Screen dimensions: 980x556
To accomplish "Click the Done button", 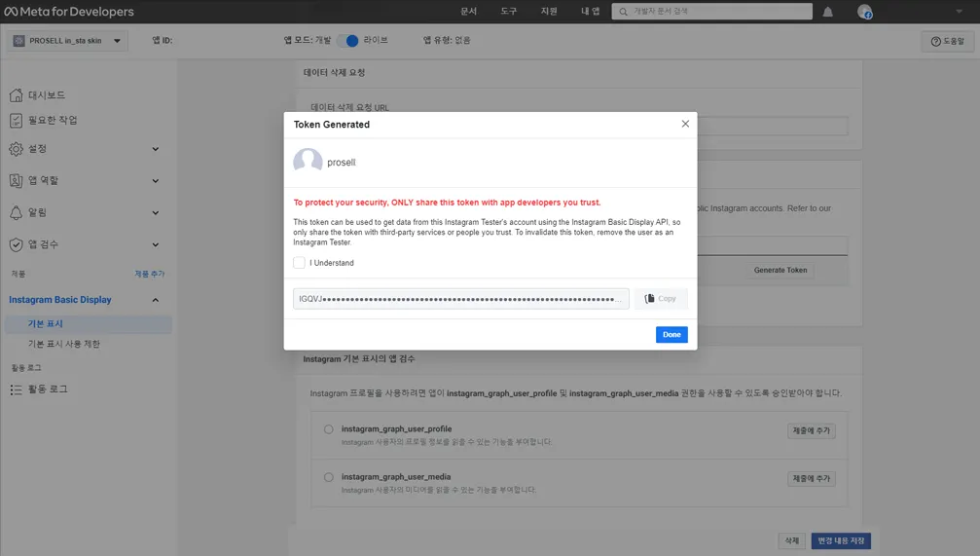I will click(x=671, y=335).
